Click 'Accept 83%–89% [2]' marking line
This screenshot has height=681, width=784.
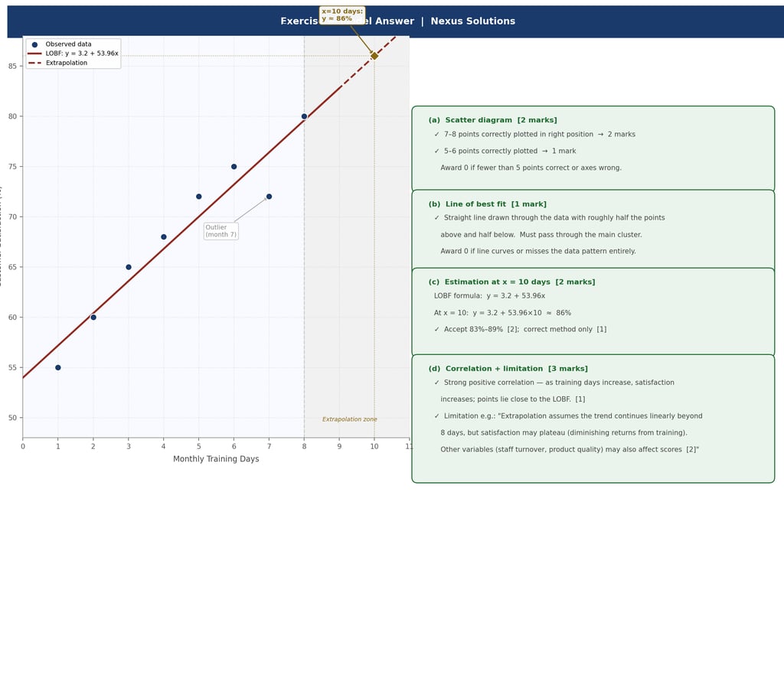click(x=520, y=329)
